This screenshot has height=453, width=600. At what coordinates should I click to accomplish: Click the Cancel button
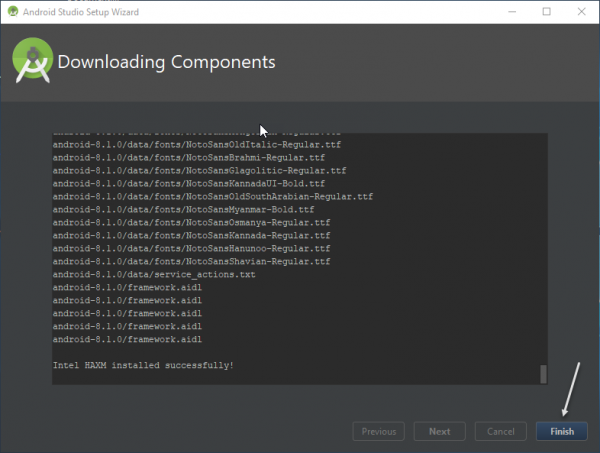501,431
